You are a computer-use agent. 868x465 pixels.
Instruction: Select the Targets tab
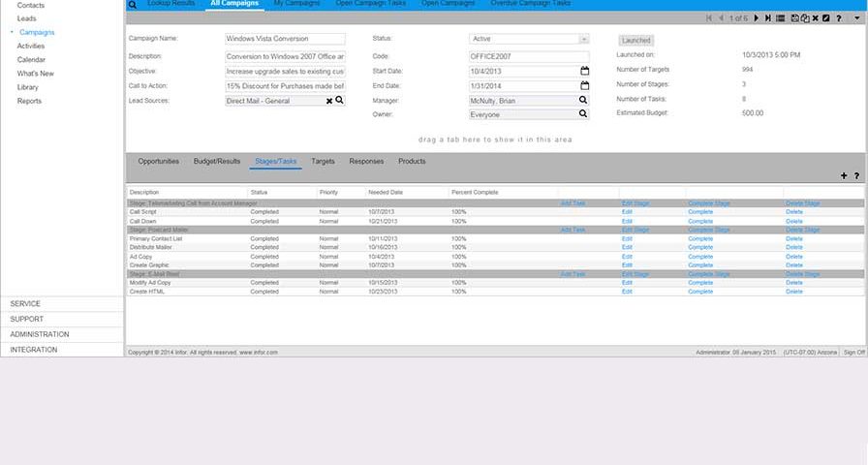[323, 161]
